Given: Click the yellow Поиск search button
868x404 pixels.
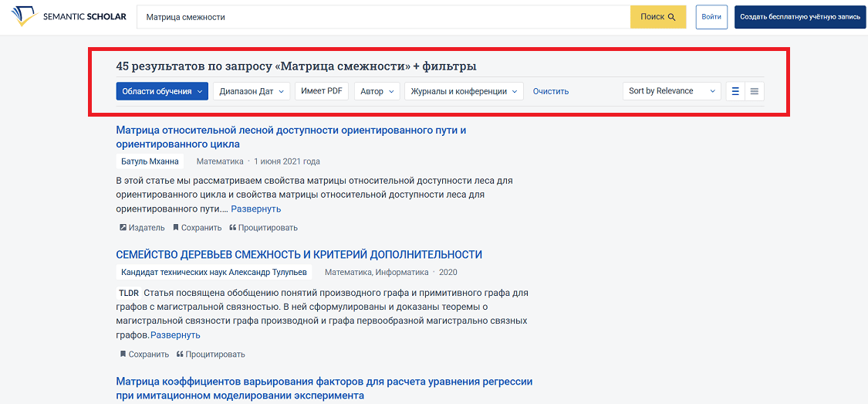Looking at the screenshot, I should click(658, 17).
